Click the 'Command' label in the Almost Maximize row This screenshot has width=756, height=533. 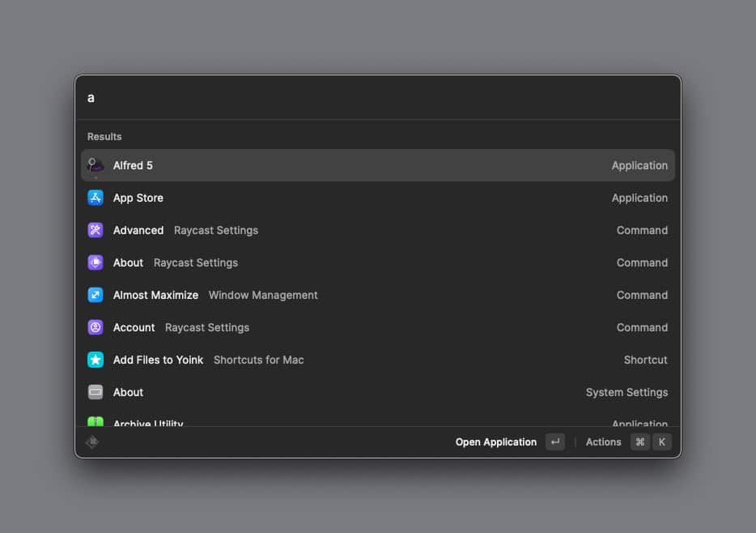tap(642, 295)
